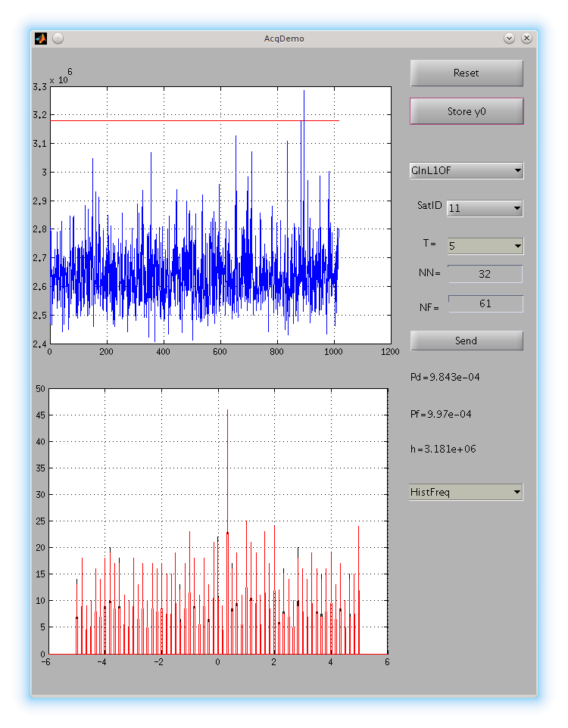Open the HistFreq plot type dropdown
The width and height of the screenshot is (568, 728).
pos(466,493)
